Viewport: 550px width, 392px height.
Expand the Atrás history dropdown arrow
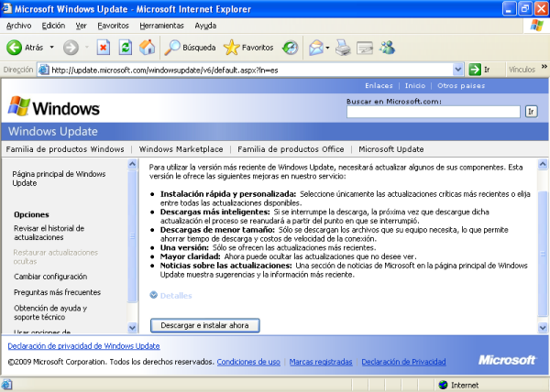pyautogui.click(x=51, y=47)
